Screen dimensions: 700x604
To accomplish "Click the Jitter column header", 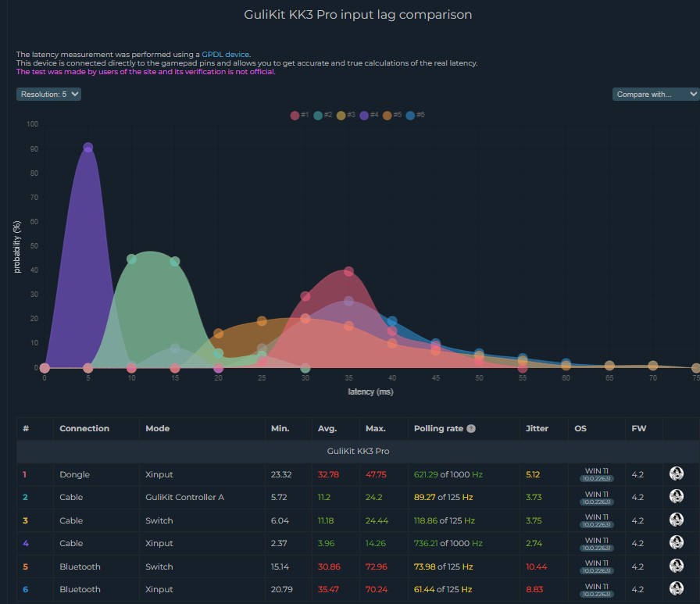I will click(537, 428).
